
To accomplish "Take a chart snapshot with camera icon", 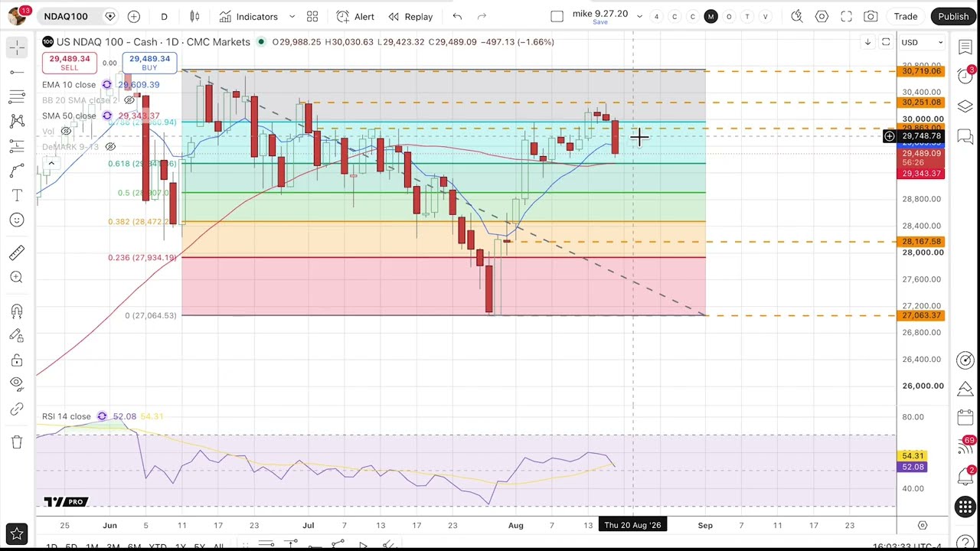I will 871,16.
